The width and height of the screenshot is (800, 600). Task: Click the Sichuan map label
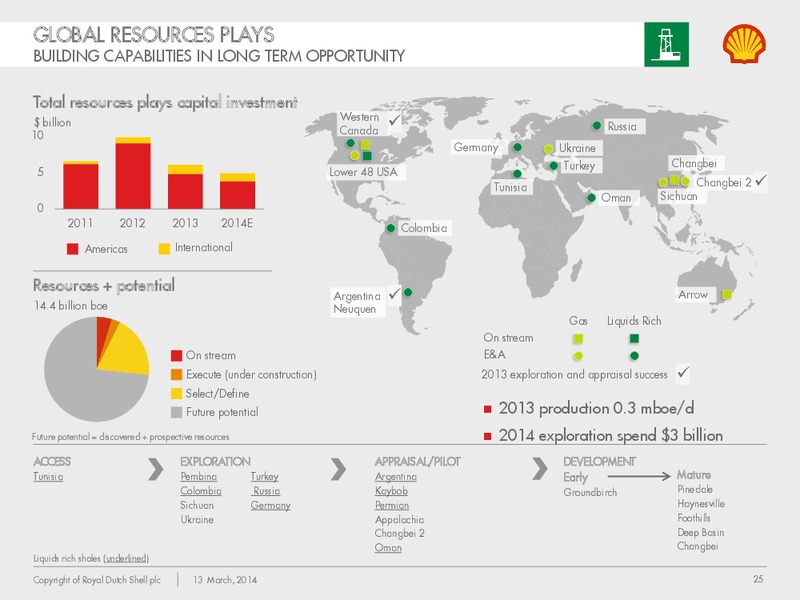click(678, 196)
